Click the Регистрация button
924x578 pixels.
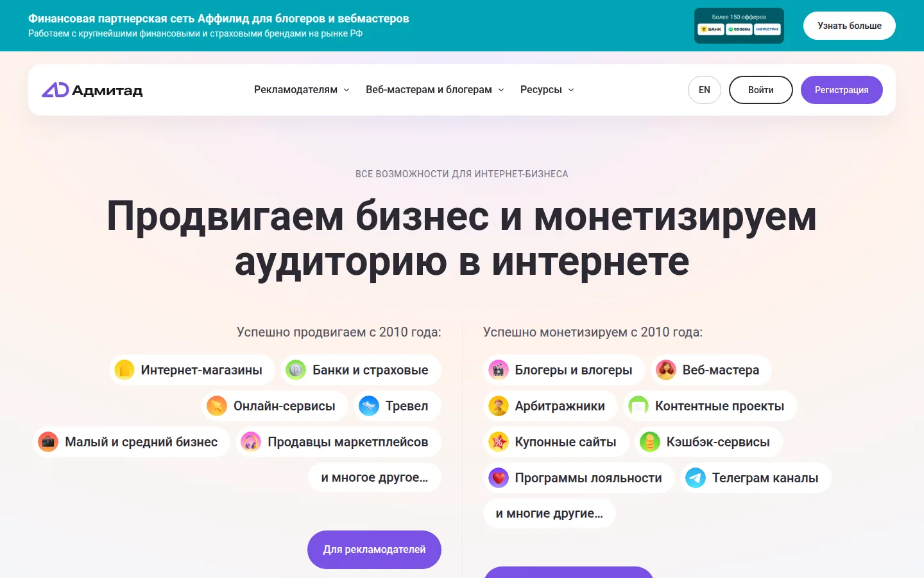(842, 90)
